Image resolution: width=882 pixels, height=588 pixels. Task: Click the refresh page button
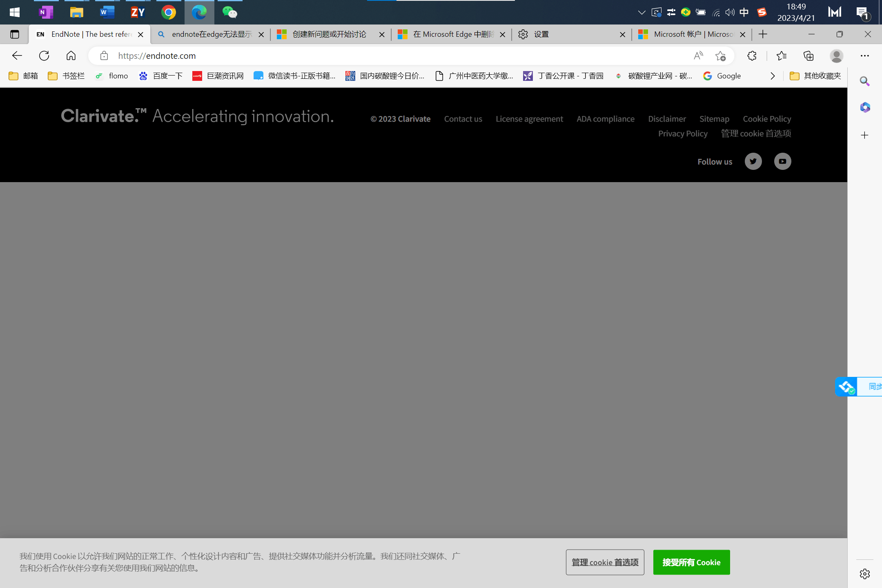point(44,56)
